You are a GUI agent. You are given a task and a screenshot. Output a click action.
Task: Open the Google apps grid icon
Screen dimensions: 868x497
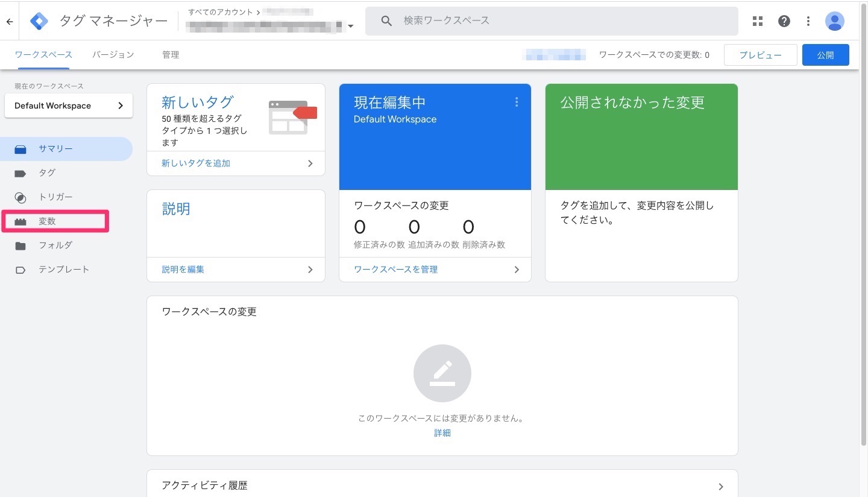coord(758,21)
